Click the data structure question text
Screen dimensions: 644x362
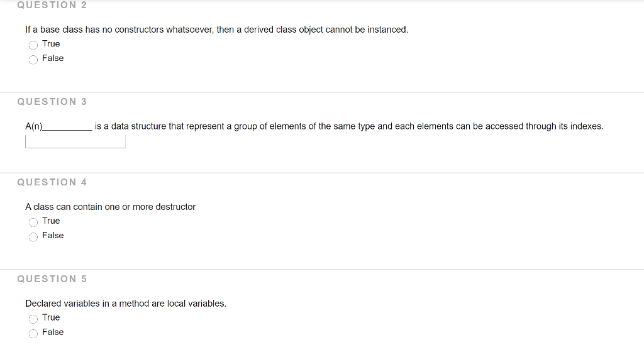[314, 126]
